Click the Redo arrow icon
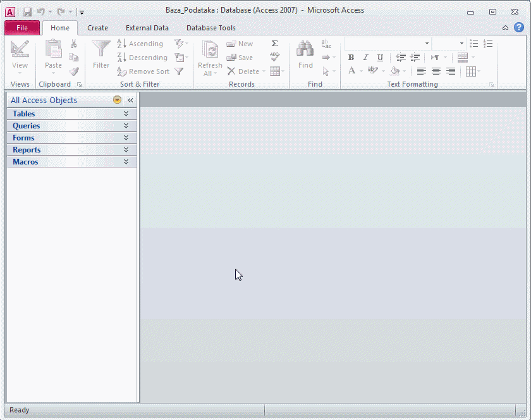Screen dimensions: 531x420 tap(61, 12)
